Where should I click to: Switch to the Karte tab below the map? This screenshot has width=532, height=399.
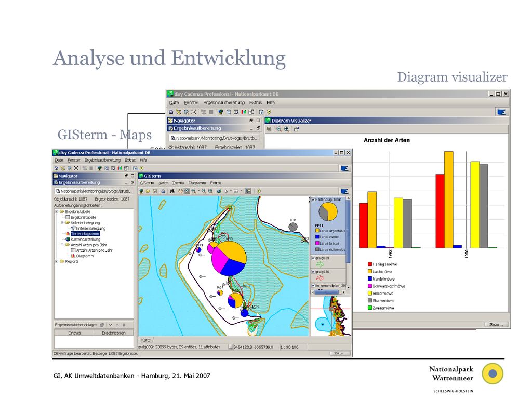(x=146, y=340)
